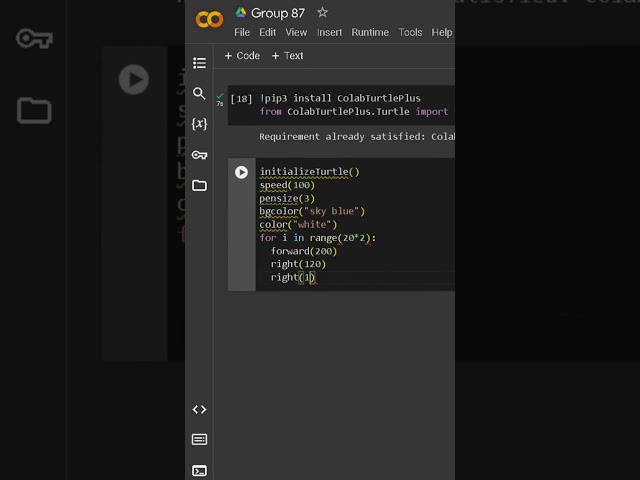Click the green checkmark execution status
Screen dimensions: 640x480
click(220, 96)
